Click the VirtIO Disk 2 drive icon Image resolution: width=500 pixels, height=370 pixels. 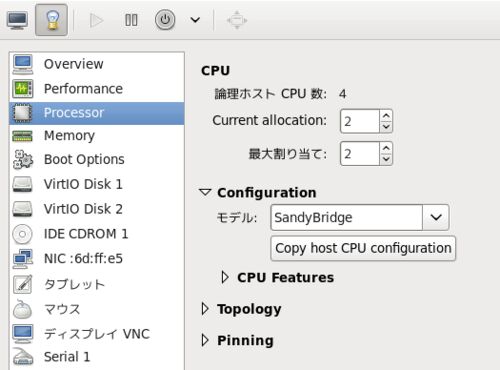23,209
